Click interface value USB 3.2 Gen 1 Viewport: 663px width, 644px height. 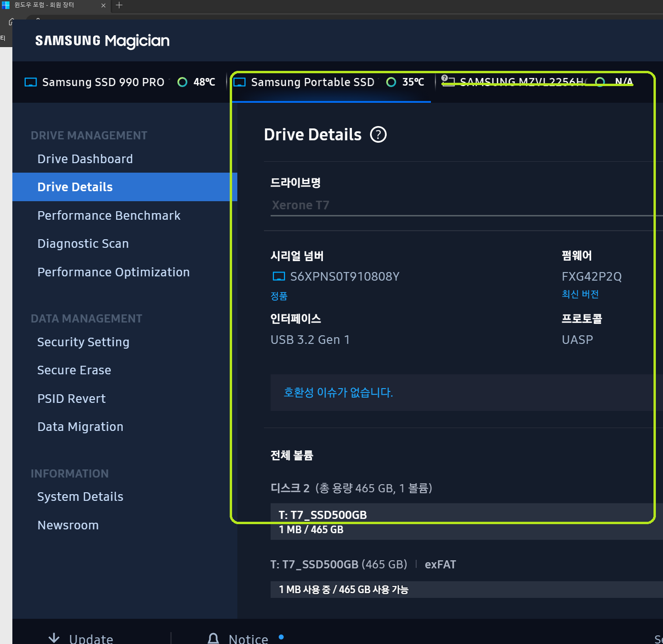pyautogui.click(x=310, y=340)
